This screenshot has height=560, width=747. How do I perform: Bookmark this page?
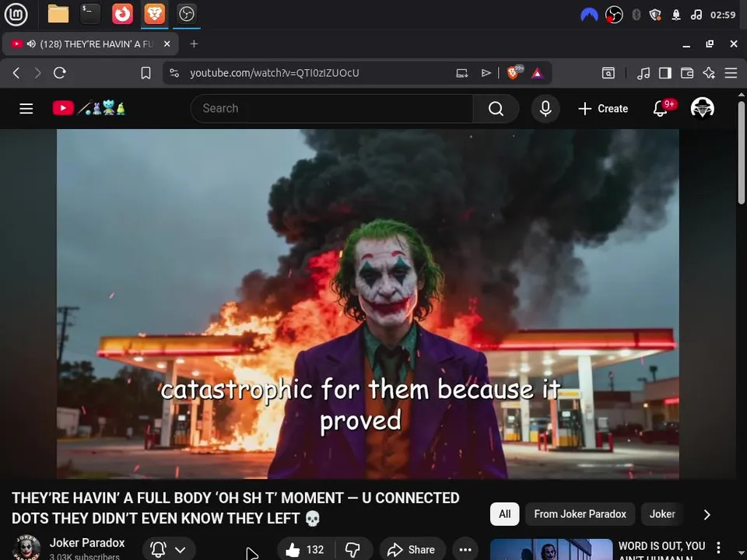pyautogui.click(x=146, y=73)
